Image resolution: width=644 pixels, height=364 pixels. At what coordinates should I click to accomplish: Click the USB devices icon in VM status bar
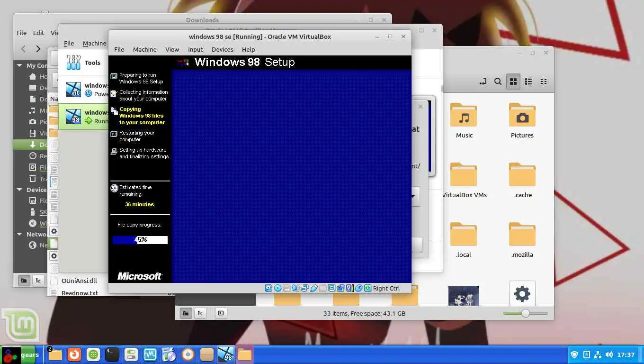pos(313,288)
